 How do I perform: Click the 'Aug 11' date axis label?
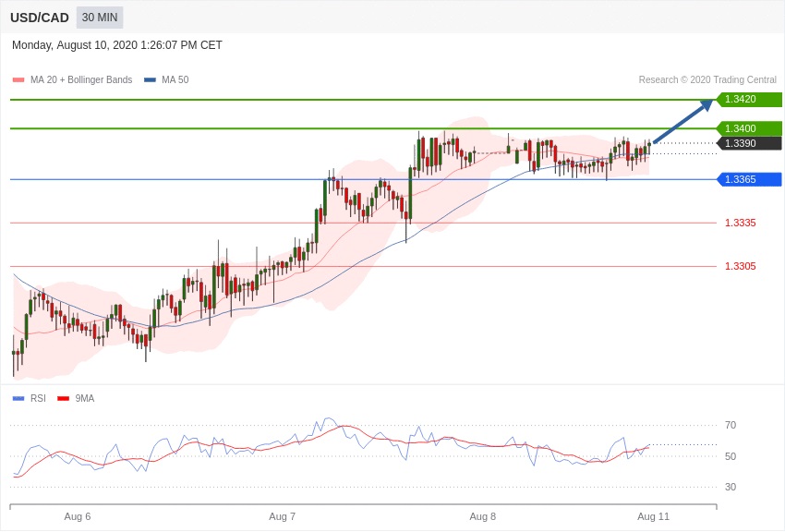tap(653, 516)
